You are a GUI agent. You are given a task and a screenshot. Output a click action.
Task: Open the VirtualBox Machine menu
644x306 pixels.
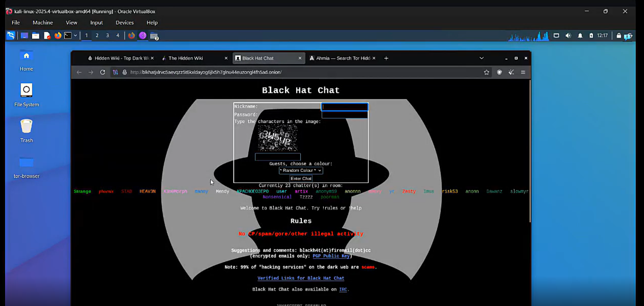pyautogui.click(x=43, y=23)
